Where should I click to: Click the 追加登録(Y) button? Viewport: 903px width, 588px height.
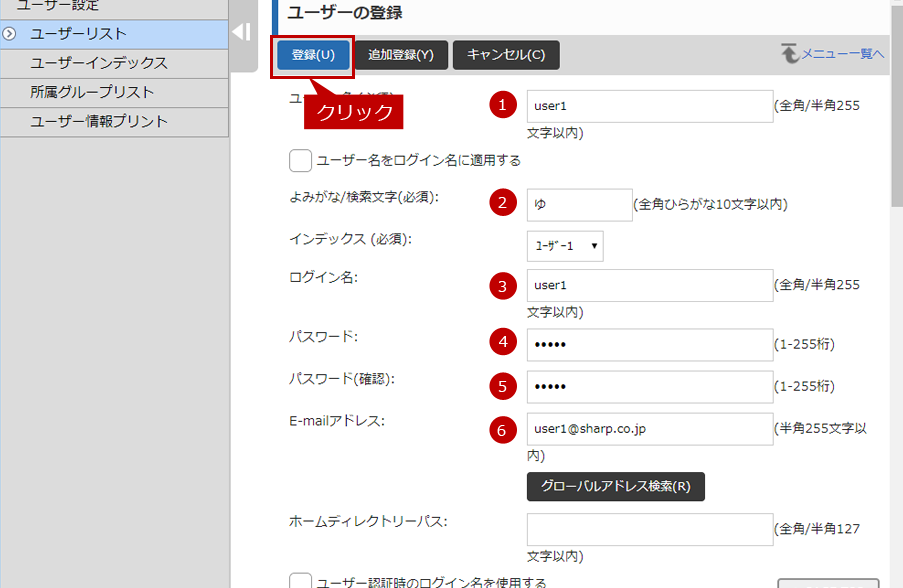(x=401, y=55)
